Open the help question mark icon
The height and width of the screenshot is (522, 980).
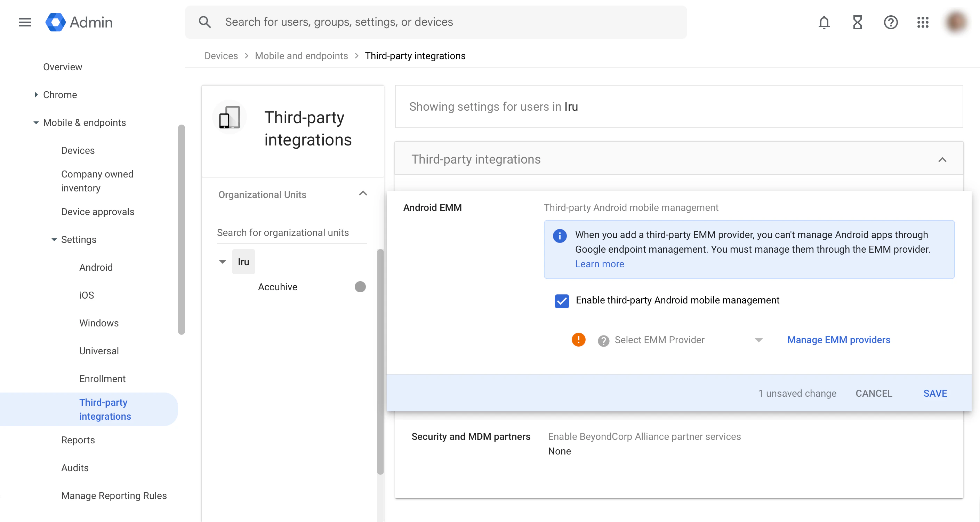[890, 22]
